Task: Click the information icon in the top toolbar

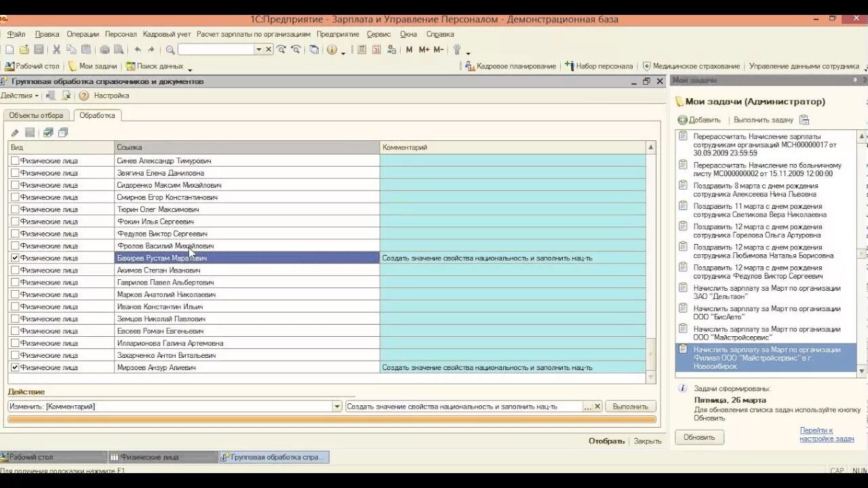Action: (332, 49)
